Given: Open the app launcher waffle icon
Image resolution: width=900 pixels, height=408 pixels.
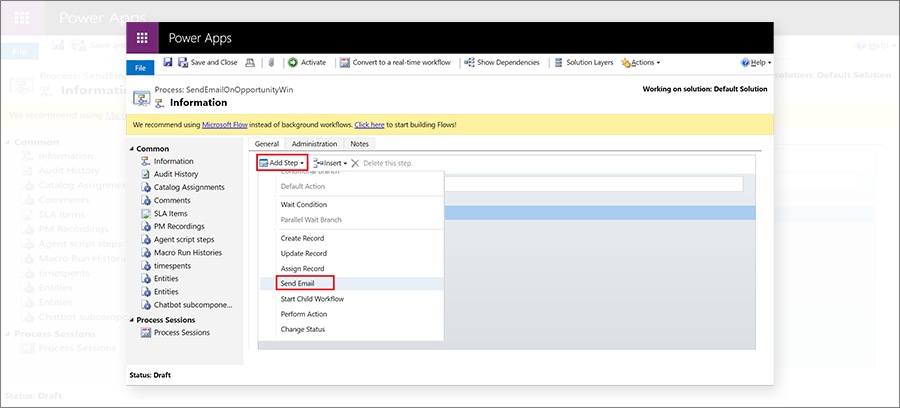Looking at the screenshot, I should 142,38.
